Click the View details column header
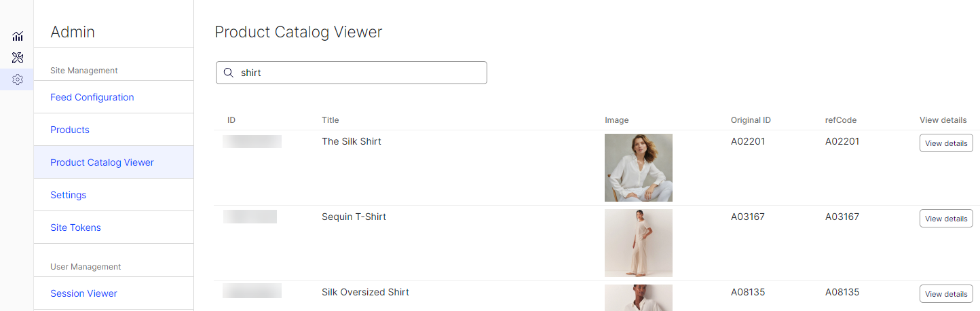Viewport: 980px width, 311px height. pyautogui.click(x=943, y=120)
